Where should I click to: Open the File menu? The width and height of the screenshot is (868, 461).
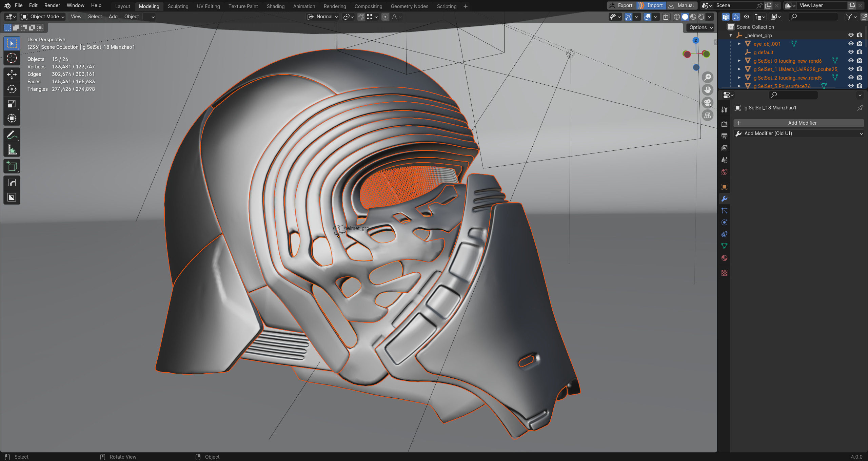[x=19, y=5]
